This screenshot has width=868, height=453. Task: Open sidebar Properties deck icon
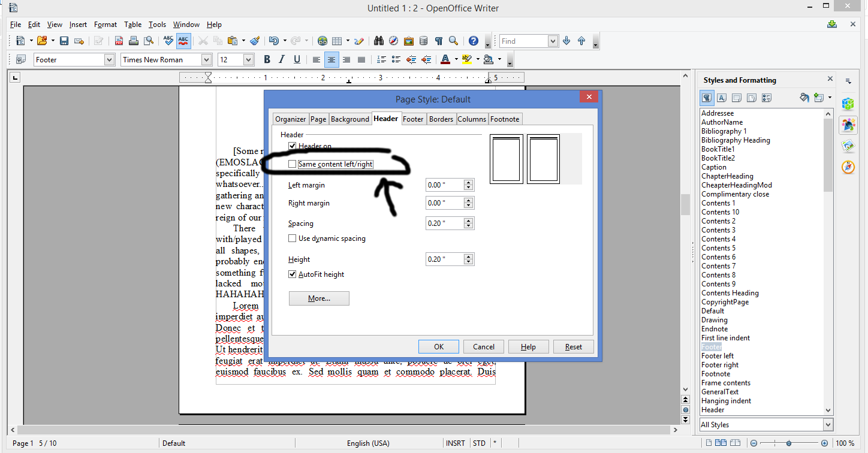[848, 104]
